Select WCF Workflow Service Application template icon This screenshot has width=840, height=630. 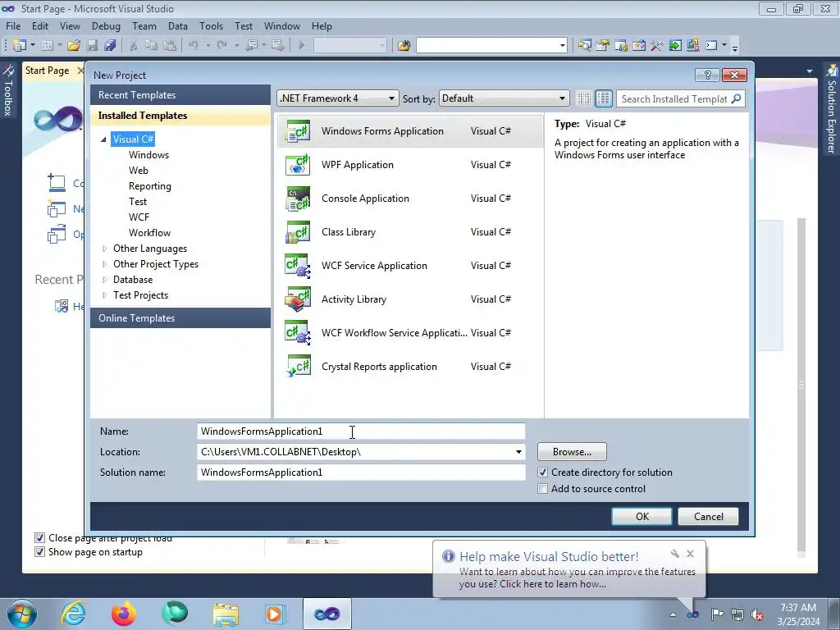tap(298, 333)
